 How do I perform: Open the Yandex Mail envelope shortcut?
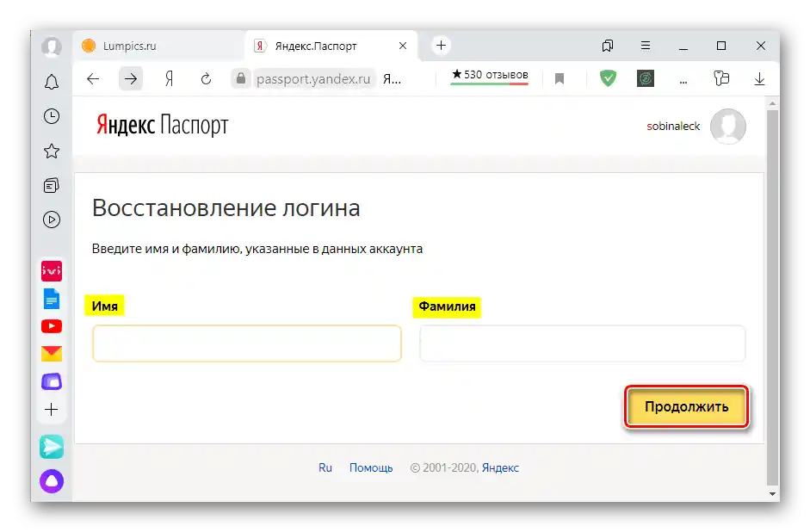pyautogui.click(x=52, y=354)
